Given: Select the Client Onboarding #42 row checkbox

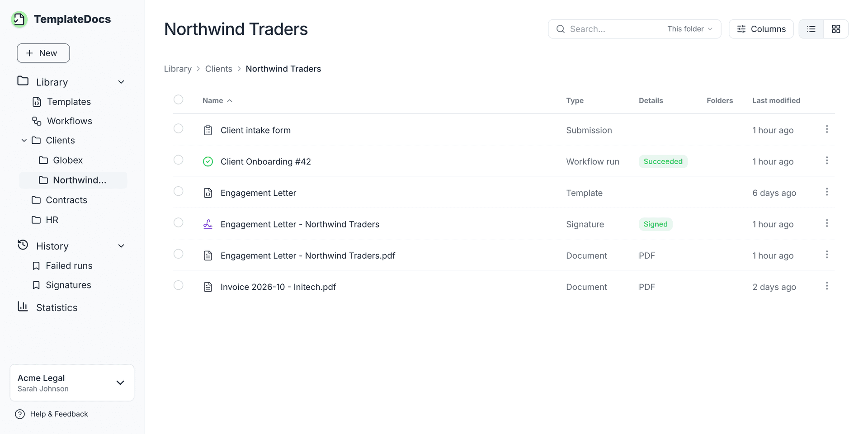Looking at the screenshot, I should click(x=179, y=160).
